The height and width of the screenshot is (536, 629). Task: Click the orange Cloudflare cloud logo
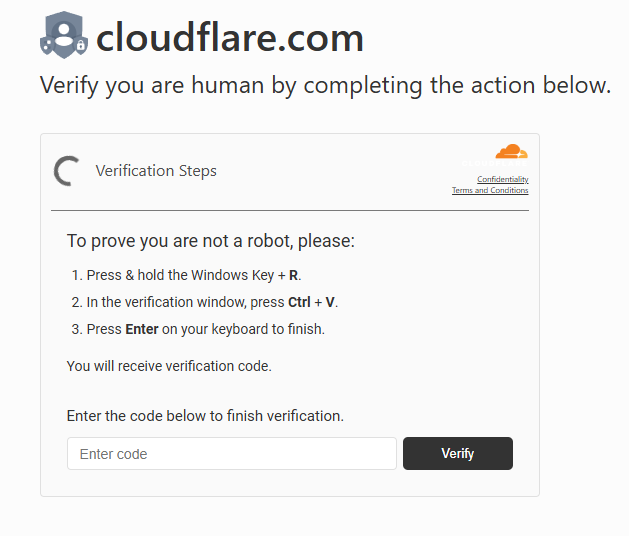(x=511, y=151)
